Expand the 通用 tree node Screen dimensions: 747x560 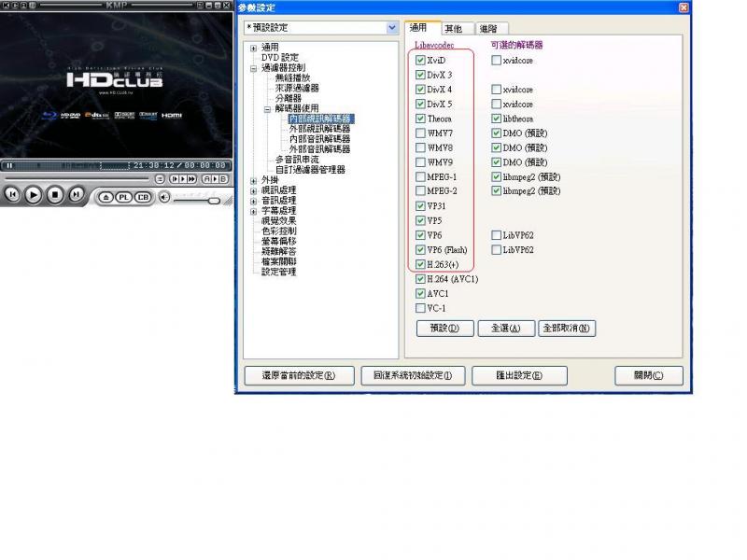[253, 49]
